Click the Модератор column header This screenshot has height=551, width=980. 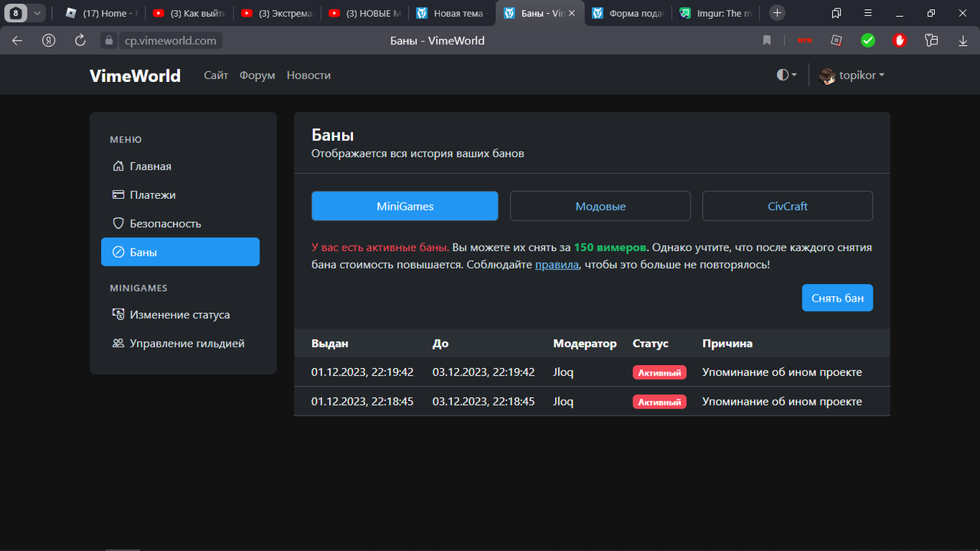(x=585, y=344)
